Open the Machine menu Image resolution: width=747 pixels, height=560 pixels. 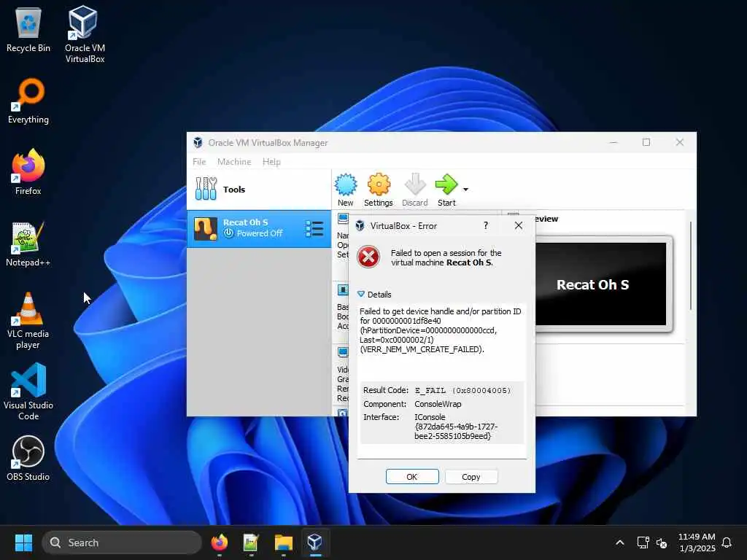coord(234,162)
